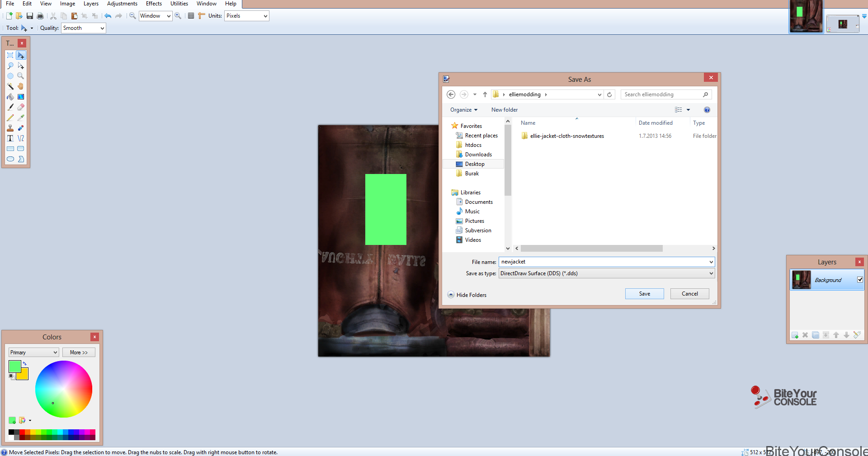The image size is (868, 456).
Task: Reset colors to black and white icon
Action: [11, 376]
